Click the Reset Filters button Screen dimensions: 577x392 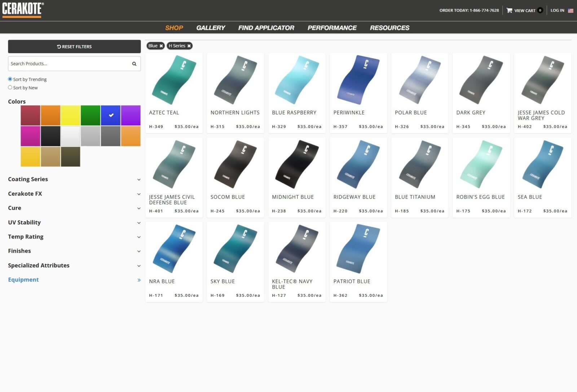tap(74, 46)
